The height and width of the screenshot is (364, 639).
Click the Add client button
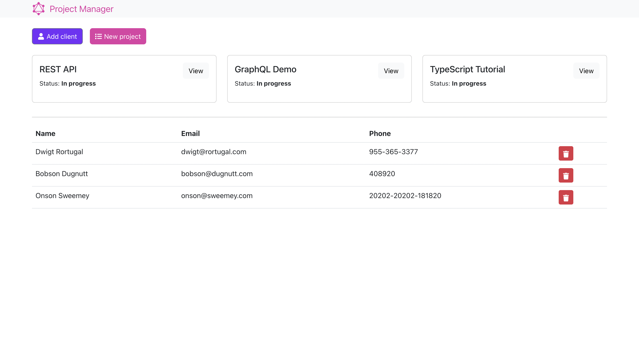pos(57,36)
